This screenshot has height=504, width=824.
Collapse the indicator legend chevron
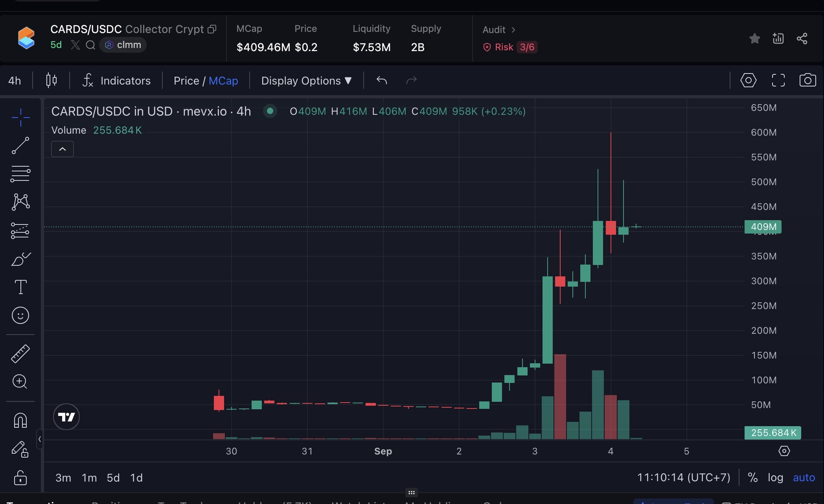pyautogui.click(x=63, y=149)
